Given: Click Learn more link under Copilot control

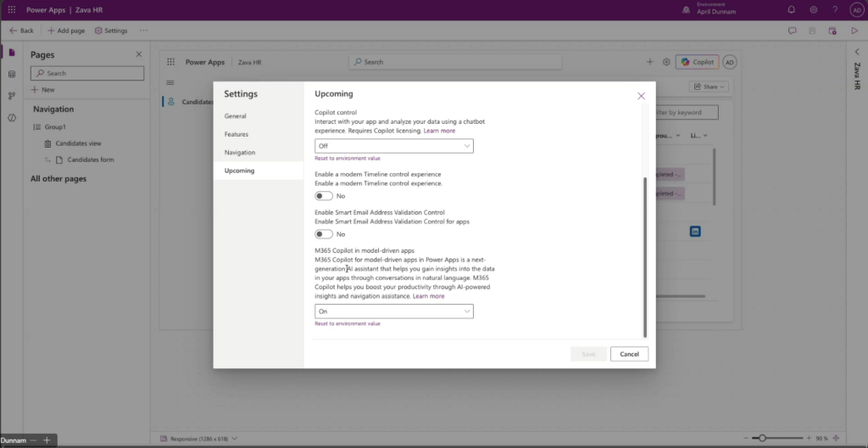Looking at the screenshot, I should [439, 131].
